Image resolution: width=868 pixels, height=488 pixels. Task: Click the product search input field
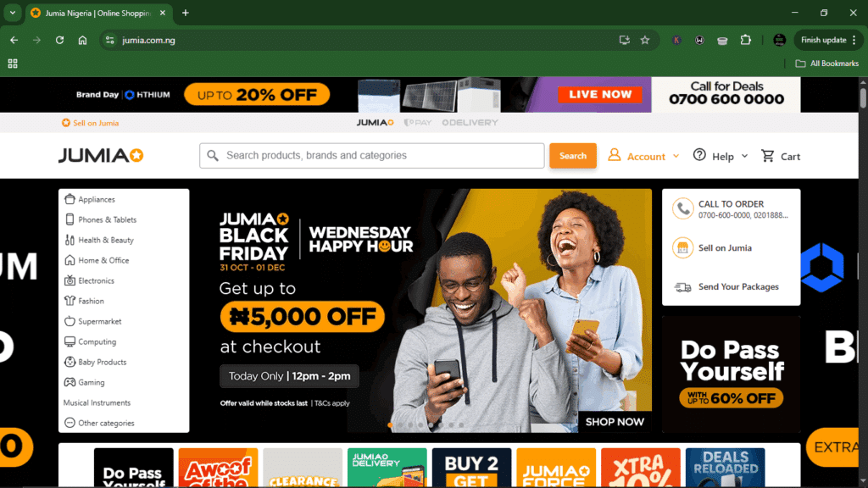click(372, 156)
